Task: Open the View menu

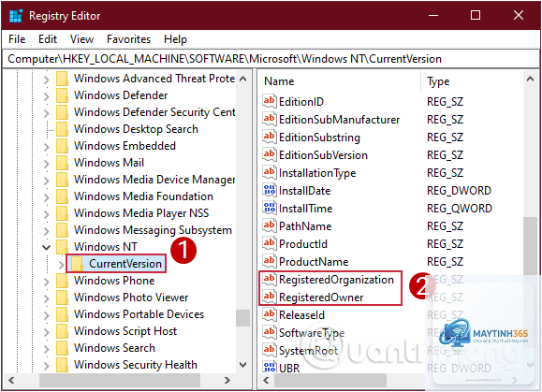Action: tap(82, 39)
